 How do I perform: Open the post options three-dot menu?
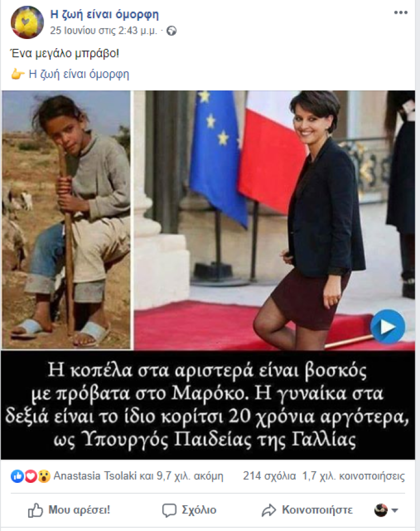(401, 13)
